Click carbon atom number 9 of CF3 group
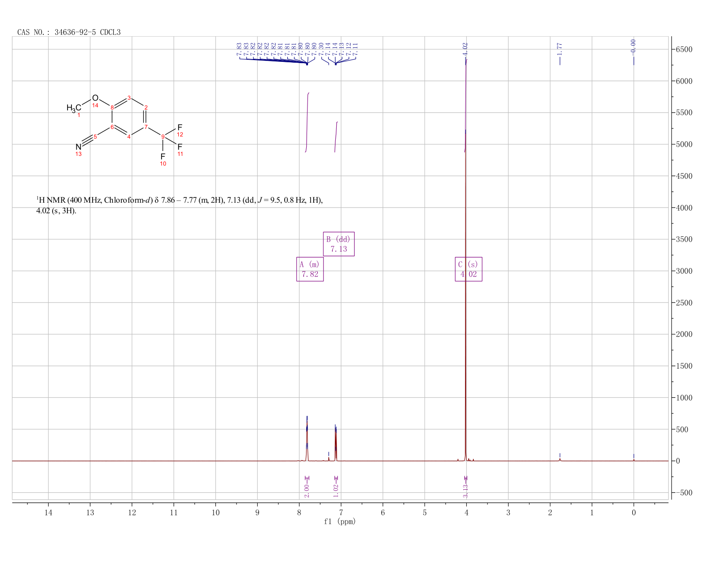Screen dimensions: 728x563 click(163, 136)
